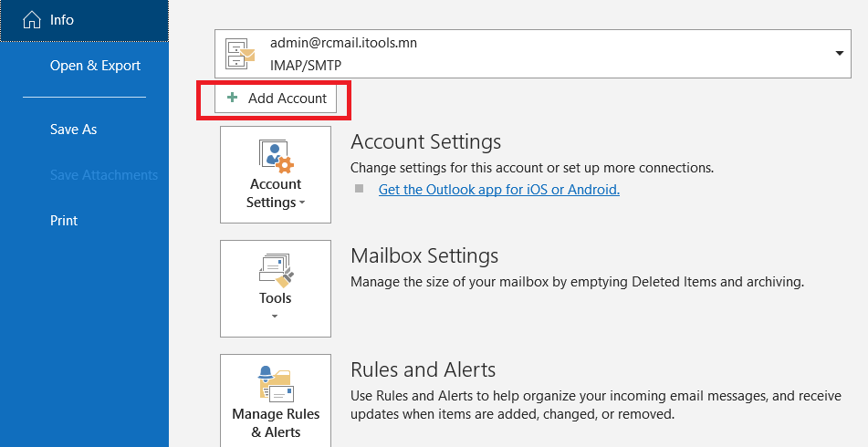Open the Tools mailbox cleanup icon
Viewport: 868px width, 447px height.
tap(276, 271)
